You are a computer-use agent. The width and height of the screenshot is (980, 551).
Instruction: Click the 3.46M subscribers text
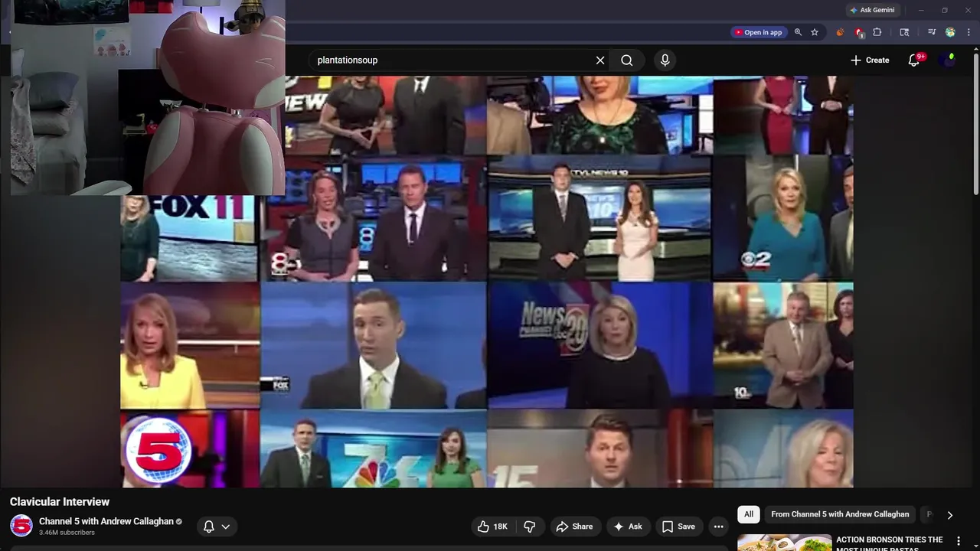coord(67,533)
